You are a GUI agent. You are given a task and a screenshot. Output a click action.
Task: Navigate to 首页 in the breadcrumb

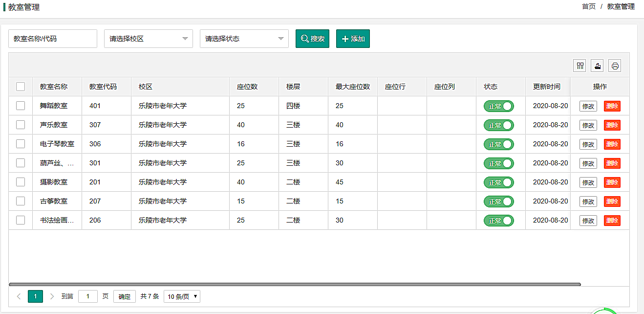(588, 6)
